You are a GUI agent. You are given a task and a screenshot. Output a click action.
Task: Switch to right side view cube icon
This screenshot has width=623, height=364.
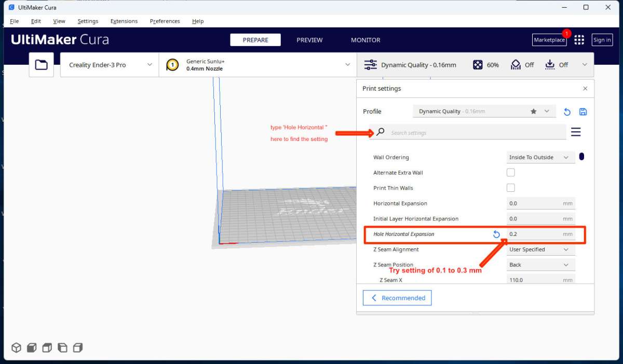[x=78, y=347]
